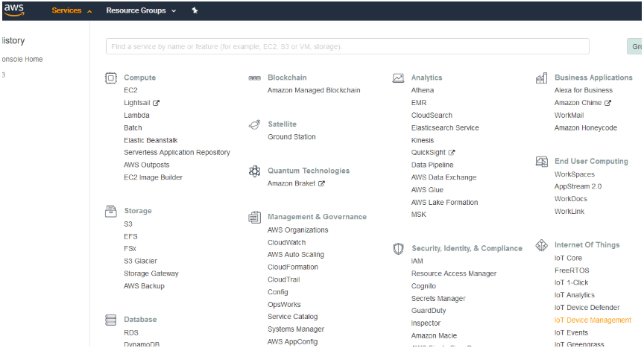Open AWS Outposts
The height and width of the screenshot is (351, 644).
pyautogui.click(x=147, y=165)
